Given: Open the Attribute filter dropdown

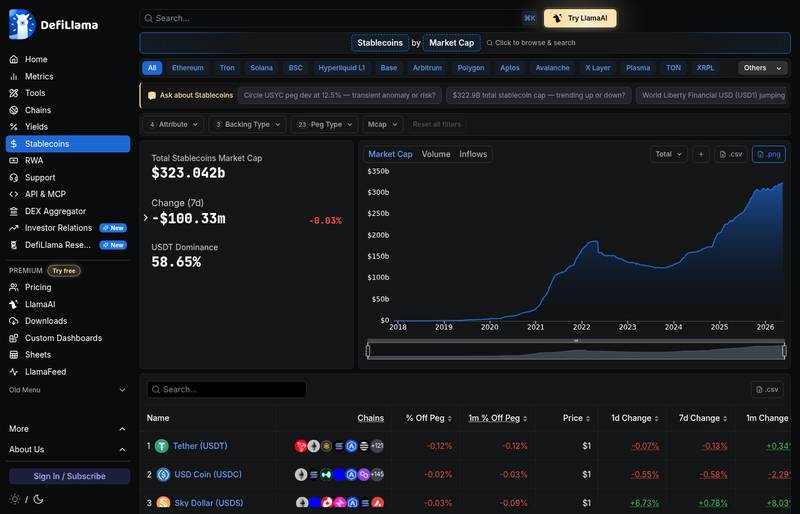Looking at the screenshot, I should 173,125.
